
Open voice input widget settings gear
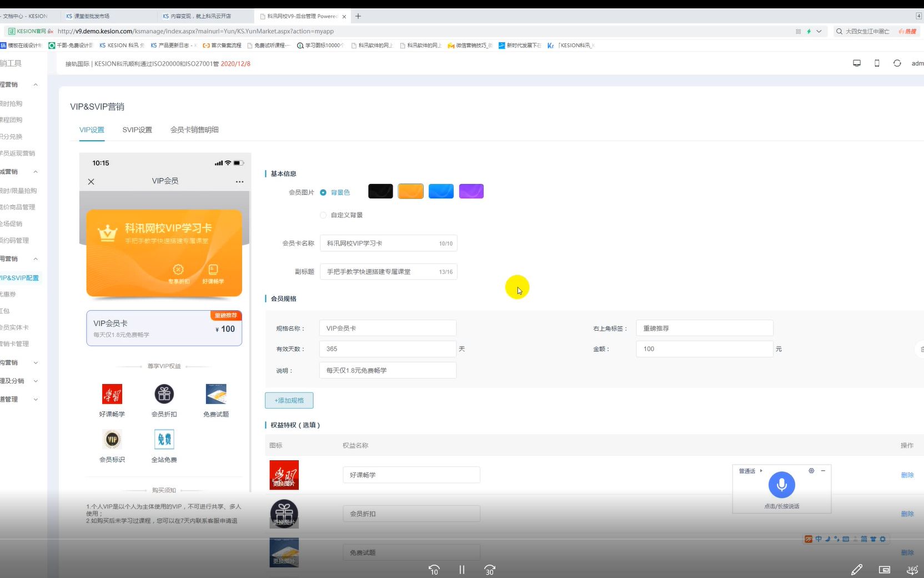[x=811, y=471]
